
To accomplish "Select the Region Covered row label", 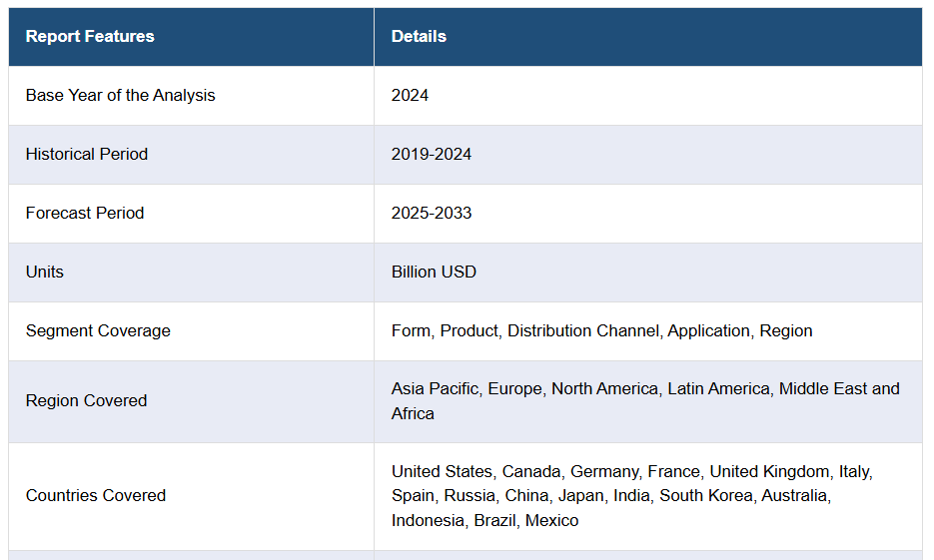I will (86, 401).
